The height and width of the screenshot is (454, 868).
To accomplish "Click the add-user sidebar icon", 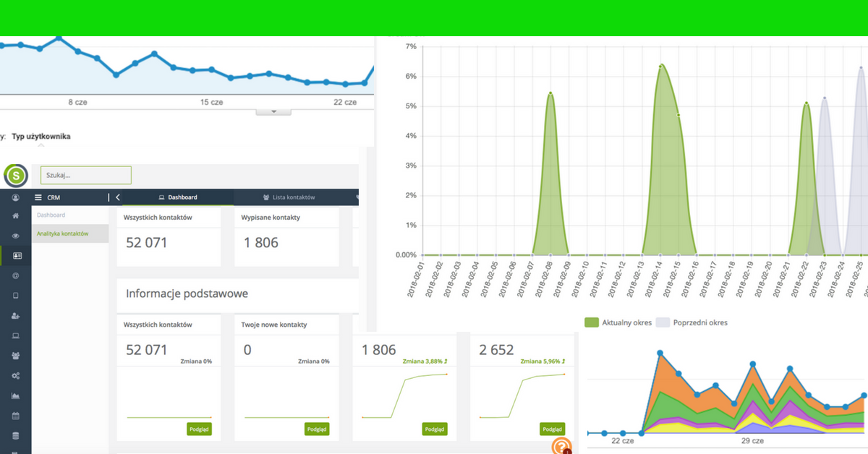I will (x=16, y=316).
